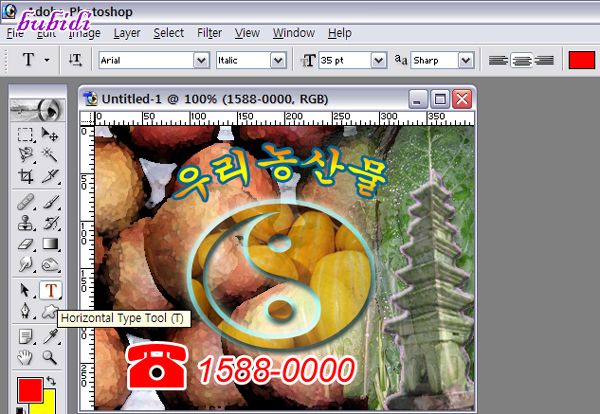
Task: Select the History Brush tool
Action: 50,223
